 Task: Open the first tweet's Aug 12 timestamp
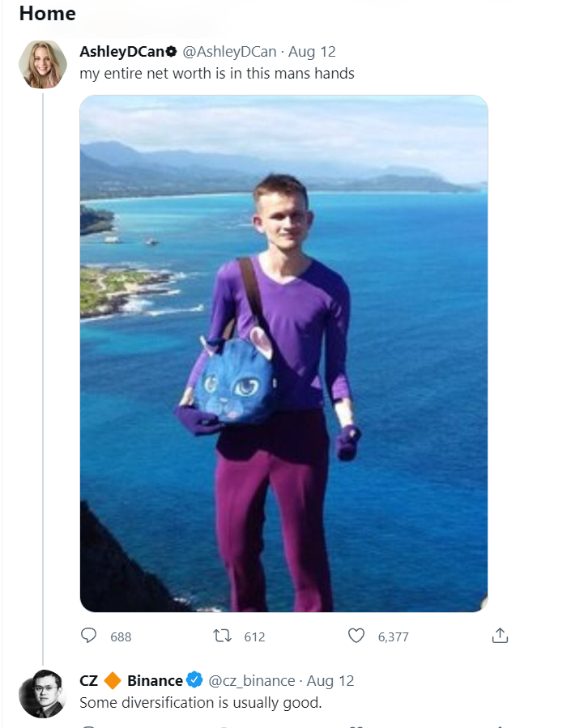coord(312,52)
